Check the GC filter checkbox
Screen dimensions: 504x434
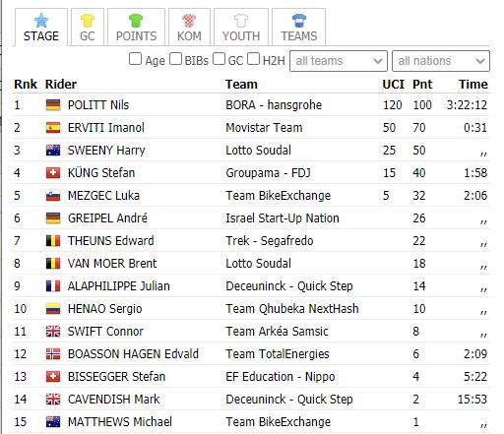(x=219, y=59)
